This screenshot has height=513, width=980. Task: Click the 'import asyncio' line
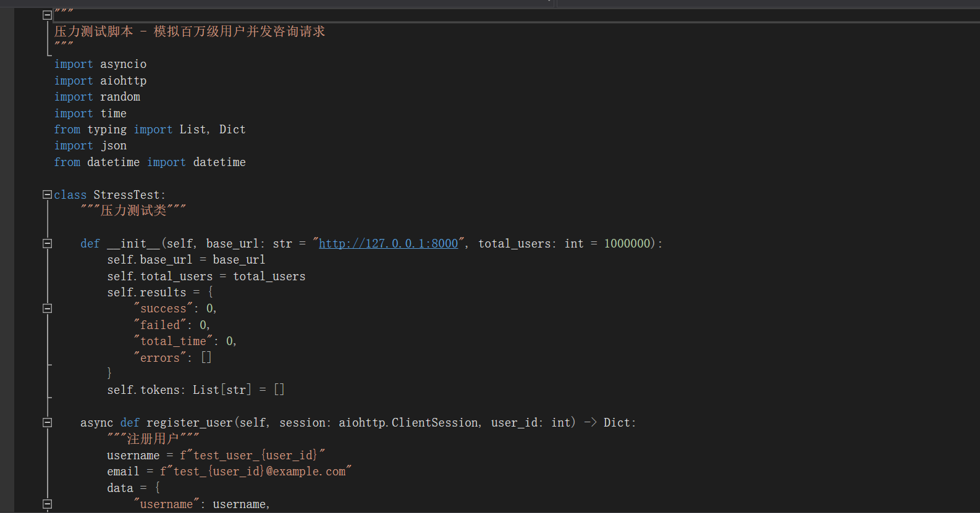click(x=100, y=64)
